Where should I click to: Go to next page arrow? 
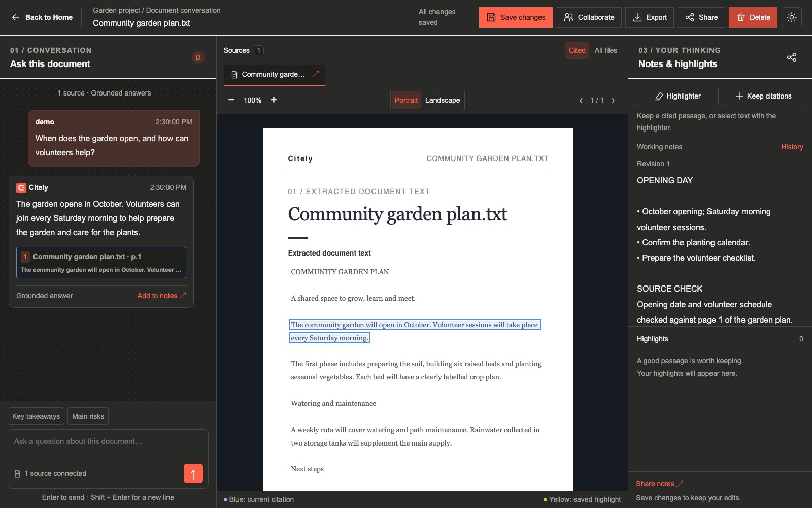point(613,101)
